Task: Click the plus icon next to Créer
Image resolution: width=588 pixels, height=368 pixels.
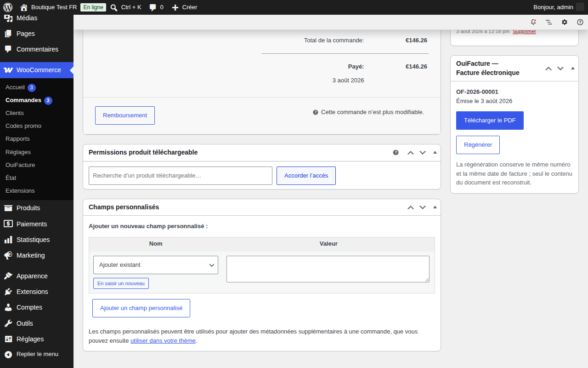Action: [x=175, y=7]
